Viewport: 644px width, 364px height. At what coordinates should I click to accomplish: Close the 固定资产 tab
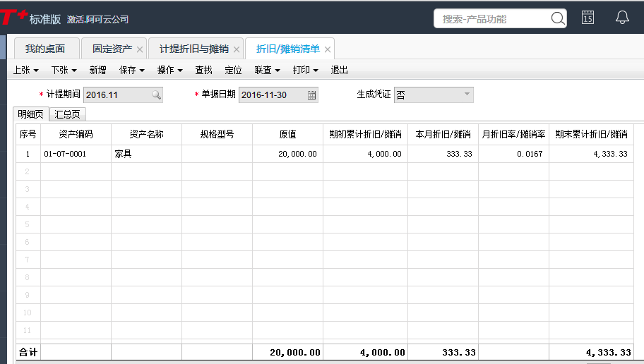point(140,49)
